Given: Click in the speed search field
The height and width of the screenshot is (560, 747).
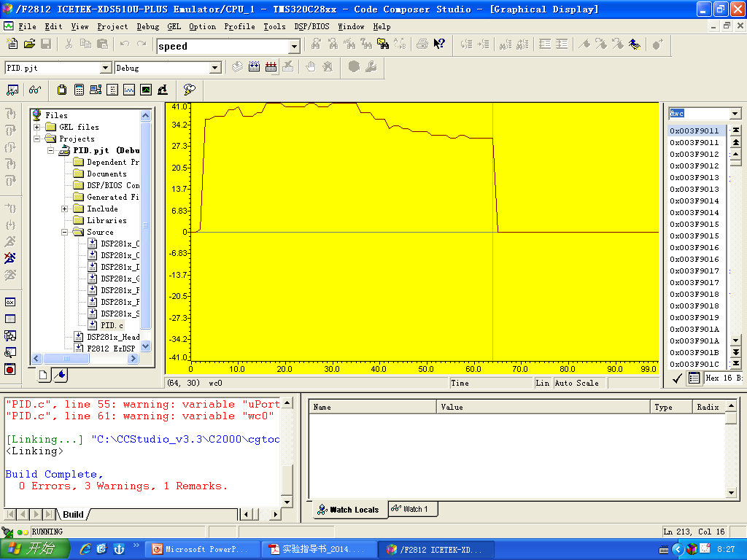Looking at the screenshot, I should [222, 46].
